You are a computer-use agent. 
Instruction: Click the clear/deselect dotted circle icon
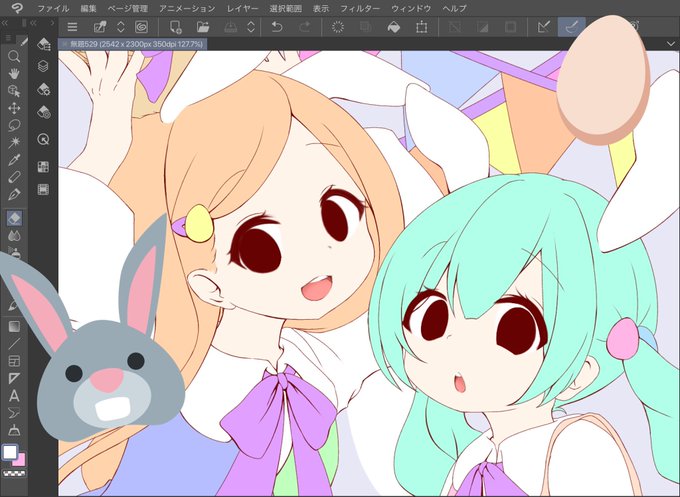338,27
